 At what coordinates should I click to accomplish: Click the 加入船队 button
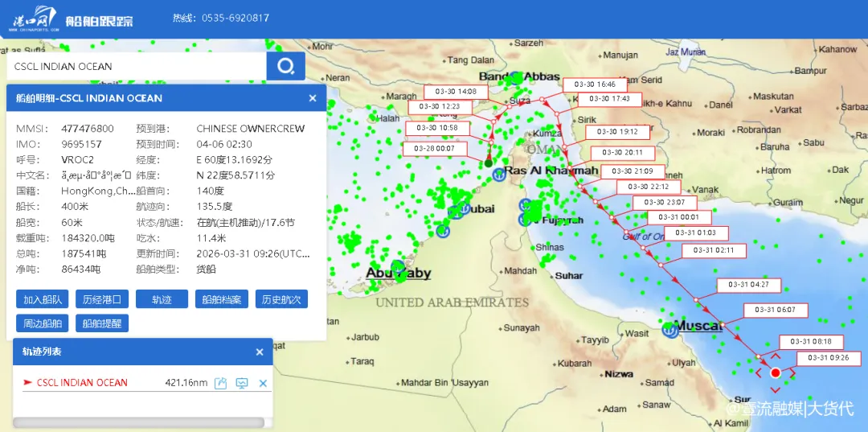(43, 299)
